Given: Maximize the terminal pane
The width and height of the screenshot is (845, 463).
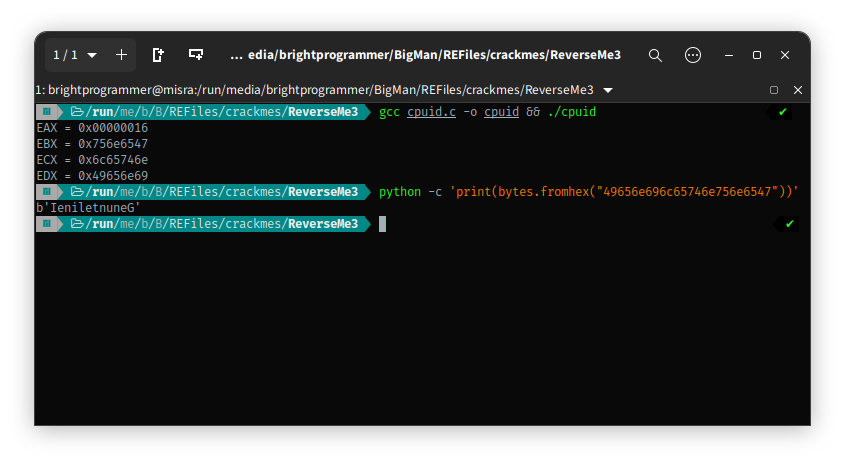Looking at the screenshot, I should tap(774, 89).
